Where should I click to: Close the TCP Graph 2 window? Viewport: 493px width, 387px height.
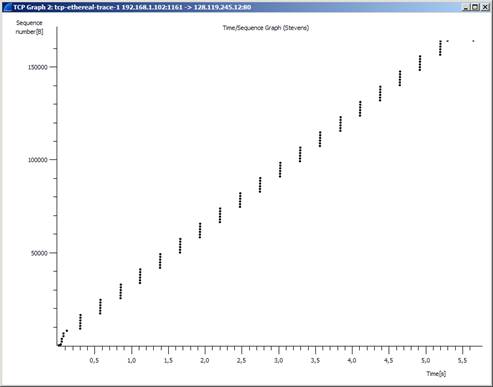click(485, 7)
